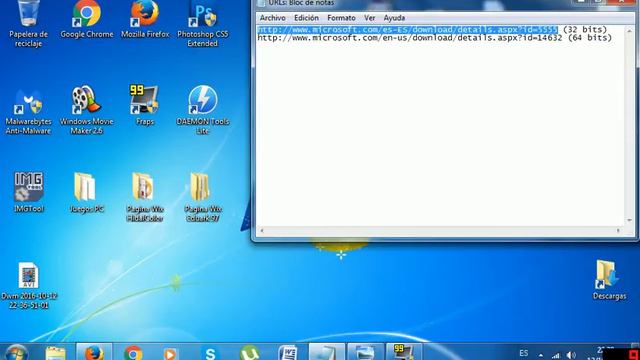Click the Notepad horizontal scrollbar left arrow
Viewport: 640px width, 360px height.
[x=262, y=231]
